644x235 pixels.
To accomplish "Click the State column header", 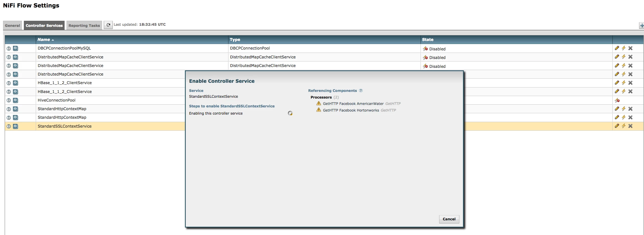I will tap(516, 40).
